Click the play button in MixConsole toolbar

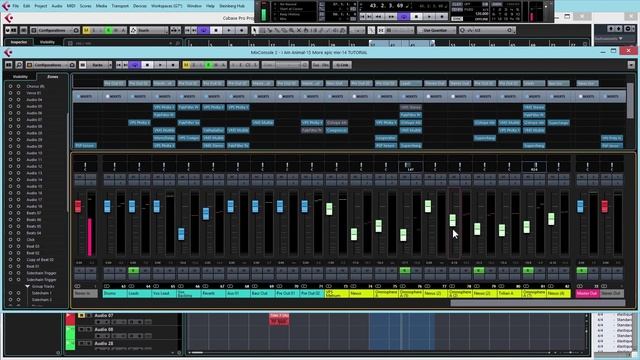click(x=160, y=65)
